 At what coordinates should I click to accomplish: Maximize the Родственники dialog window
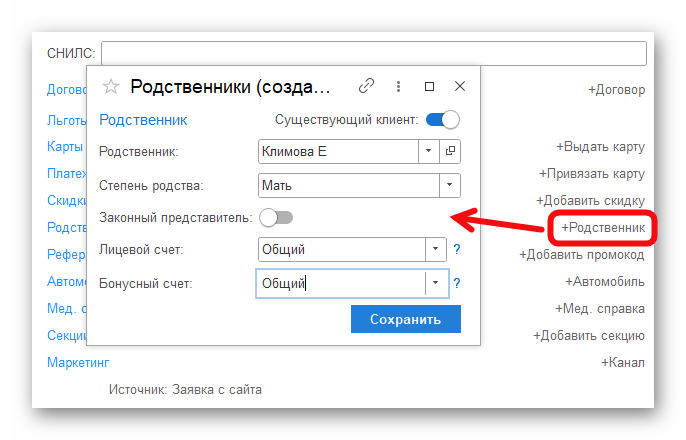pyautogui.click(x=429, y=86)
